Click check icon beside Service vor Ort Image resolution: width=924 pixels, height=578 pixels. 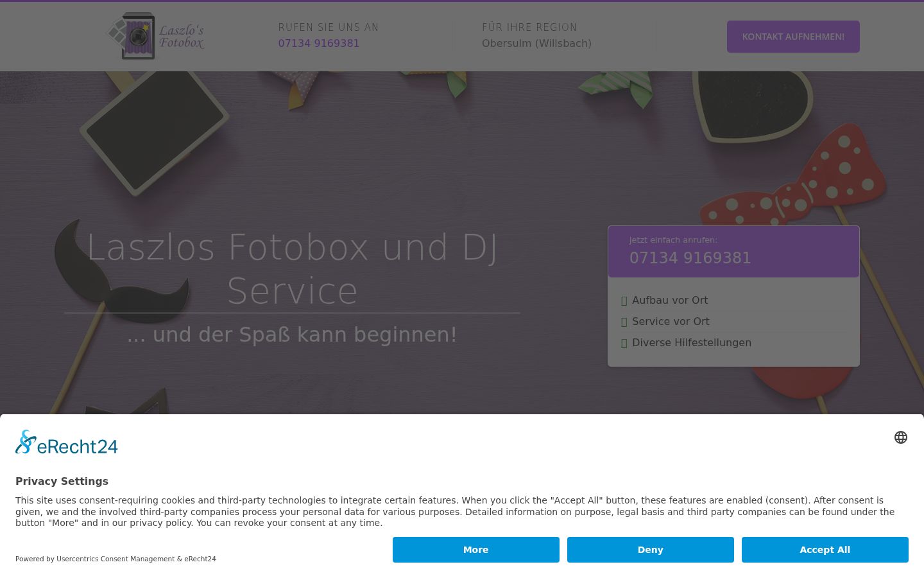pyautogui.click(x=624, y=322)
